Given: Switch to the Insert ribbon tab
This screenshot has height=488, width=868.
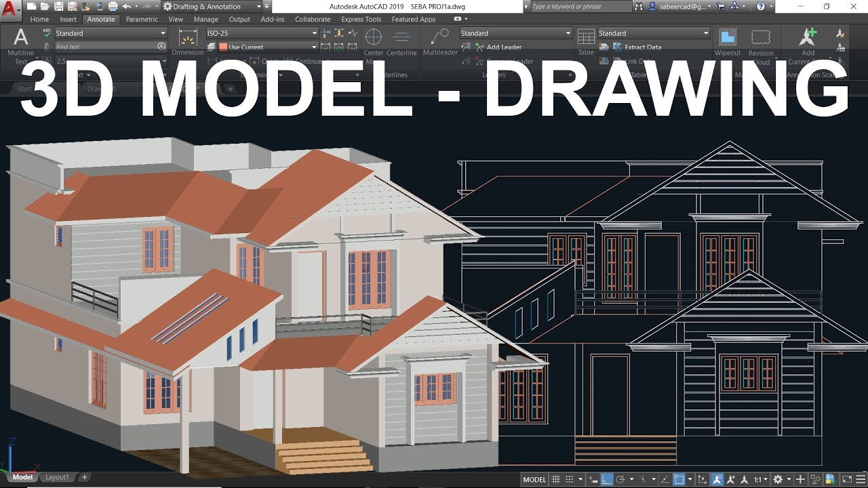Looking at the screenshot, I should [68, 20].
